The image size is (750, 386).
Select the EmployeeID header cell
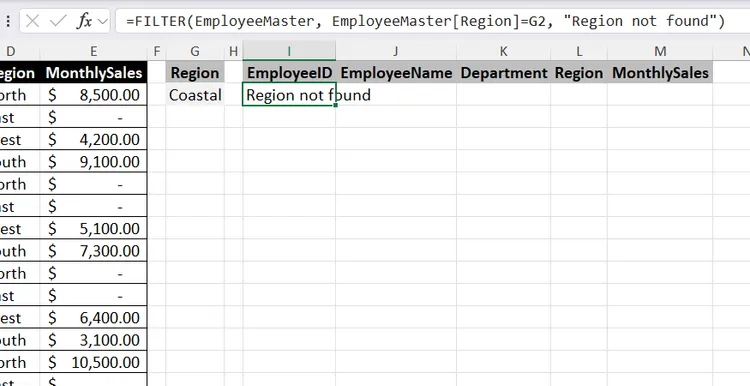(289, 73)
